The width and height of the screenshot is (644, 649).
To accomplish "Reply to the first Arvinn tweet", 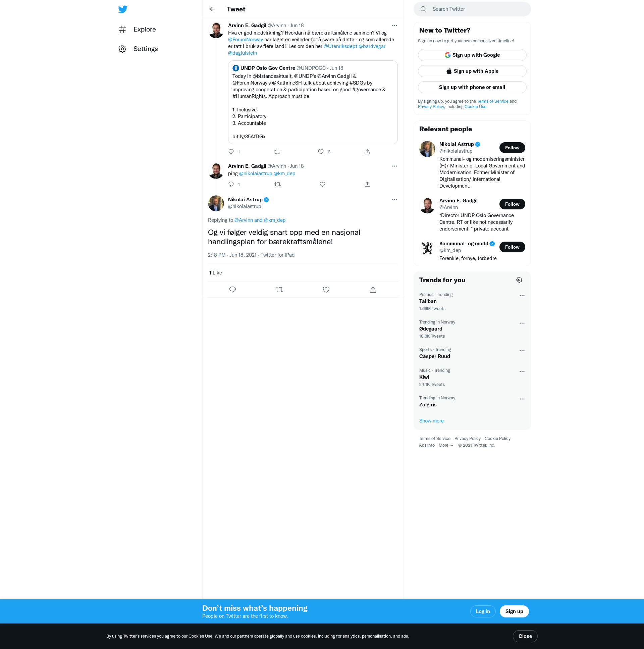I will pos(231,152).
